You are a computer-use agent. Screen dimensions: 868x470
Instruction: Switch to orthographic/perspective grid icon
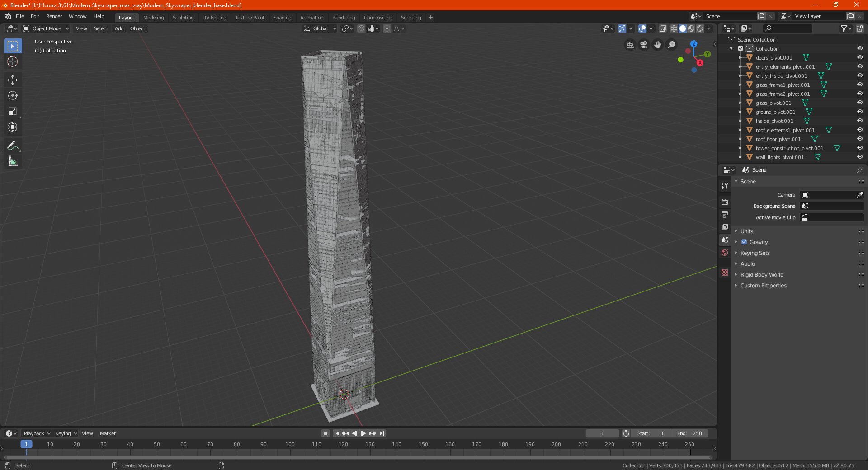(x=630, y=45)
